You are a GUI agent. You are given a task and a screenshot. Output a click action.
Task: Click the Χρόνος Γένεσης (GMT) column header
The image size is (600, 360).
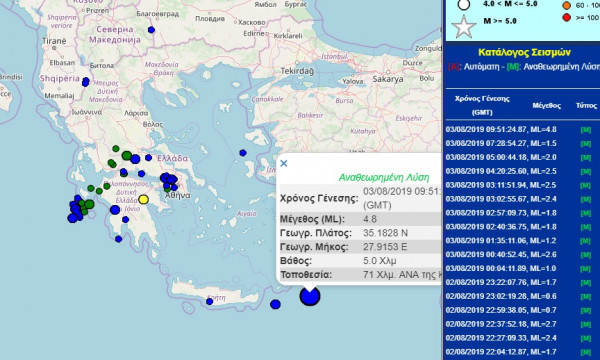tap(482, 106)
